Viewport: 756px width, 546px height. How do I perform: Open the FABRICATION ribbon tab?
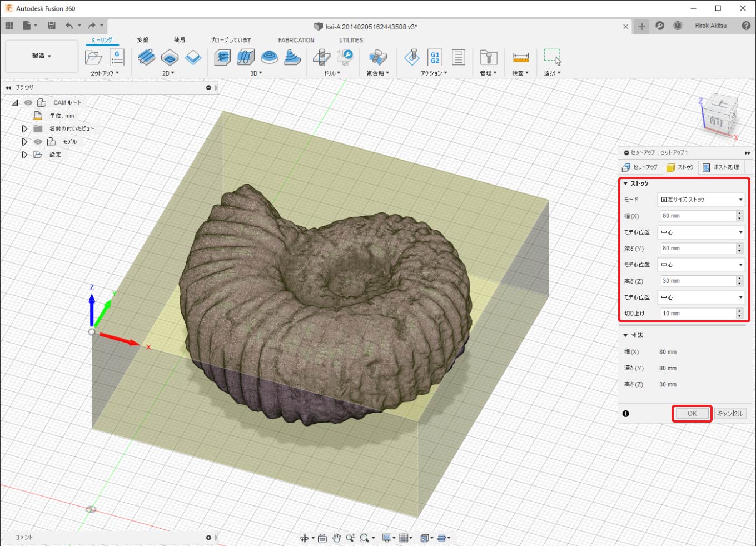point(296,40)
